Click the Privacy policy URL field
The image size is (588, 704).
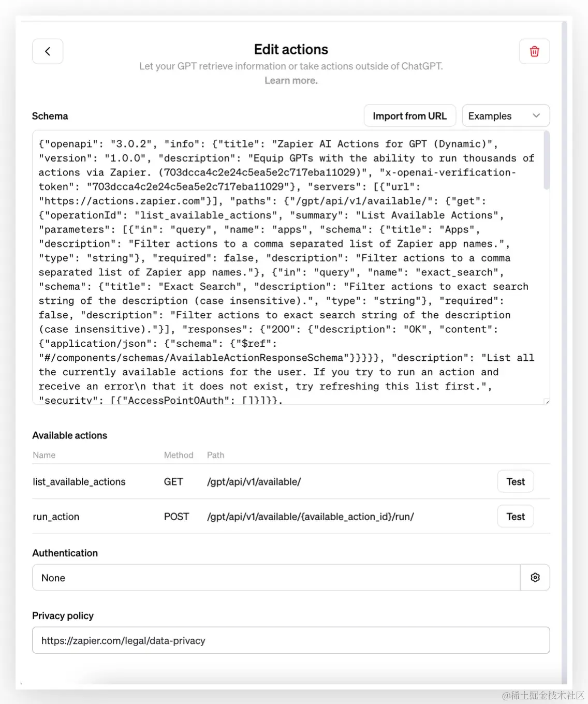291,640
